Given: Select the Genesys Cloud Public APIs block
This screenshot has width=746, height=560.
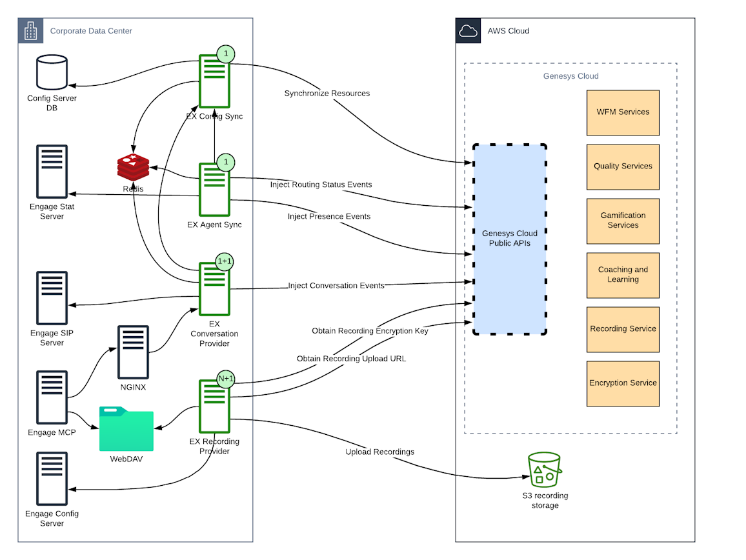Looking at the screenshot, I should [x=509, y=239].
